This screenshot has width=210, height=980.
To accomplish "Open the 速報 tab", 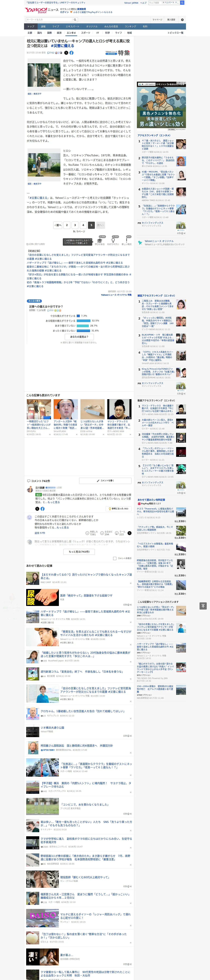I will tap(43, 27).
